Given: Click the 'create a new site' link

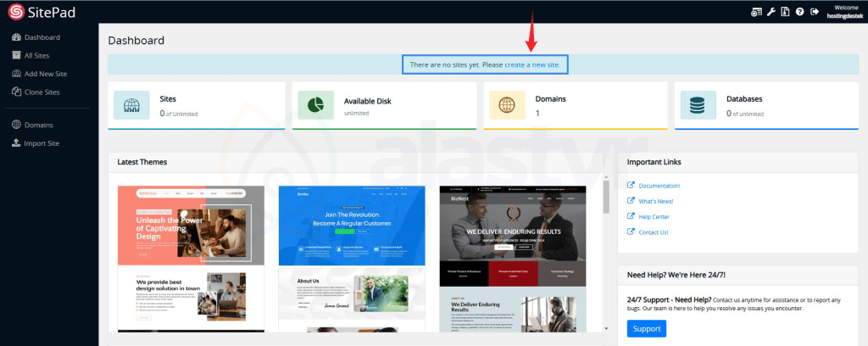Looking at the screenshot, I should pyautogui.click(x=531, y=64).
